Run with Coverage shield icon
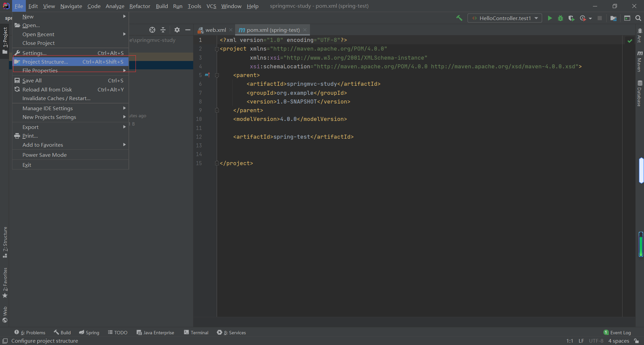The image size is (644, 345). pyautogui.click(x=571, y=18)
